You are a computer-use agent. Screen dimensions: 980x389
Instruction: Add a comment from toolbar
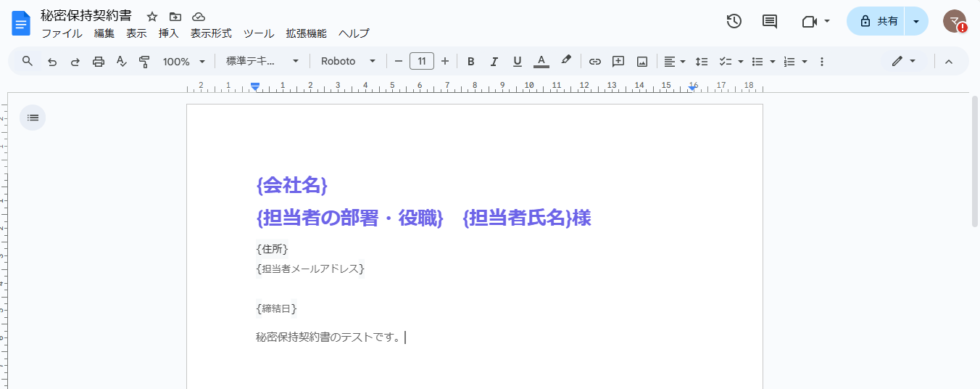click(618, 62)
